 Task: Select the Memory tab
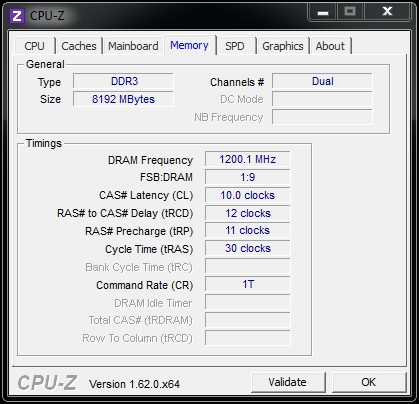coord(189,45)
